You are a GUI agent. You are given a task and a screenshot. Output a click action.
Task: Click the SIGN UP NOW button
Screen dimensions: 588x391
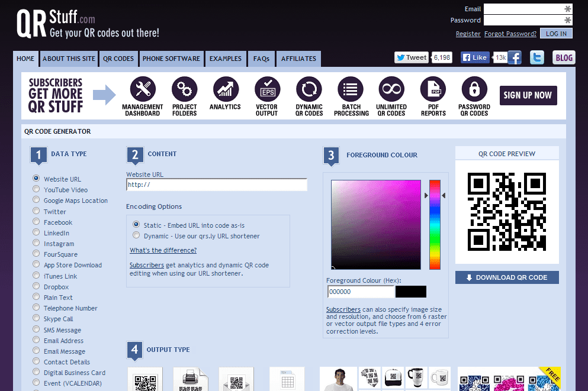tap(528, 95)
